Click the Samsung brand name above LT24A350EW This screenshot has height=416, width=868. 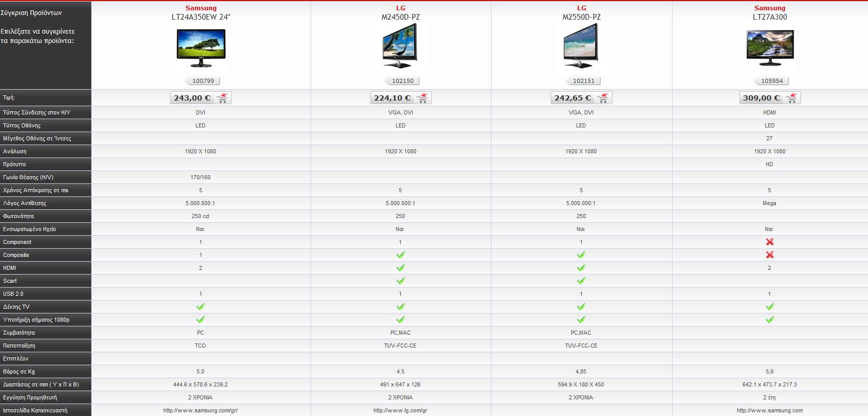[x=201, y=8]
